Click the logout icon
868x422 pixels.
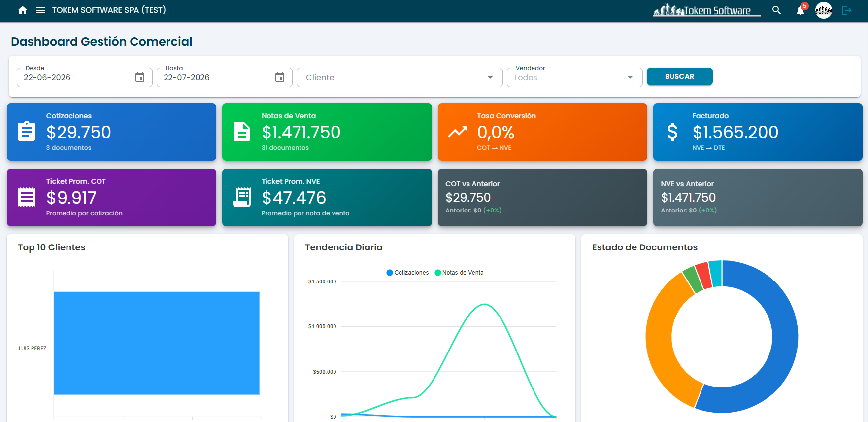click(846, 10)
